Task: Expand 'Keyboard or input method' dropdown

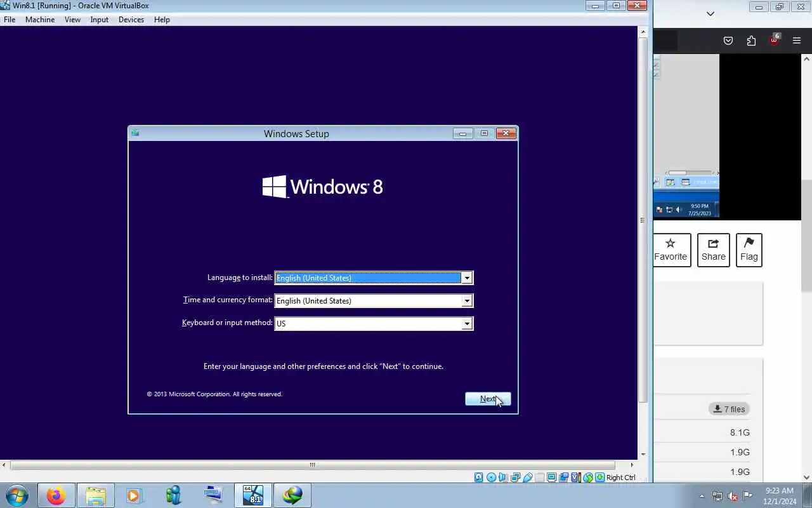Action: coord(467,323)
